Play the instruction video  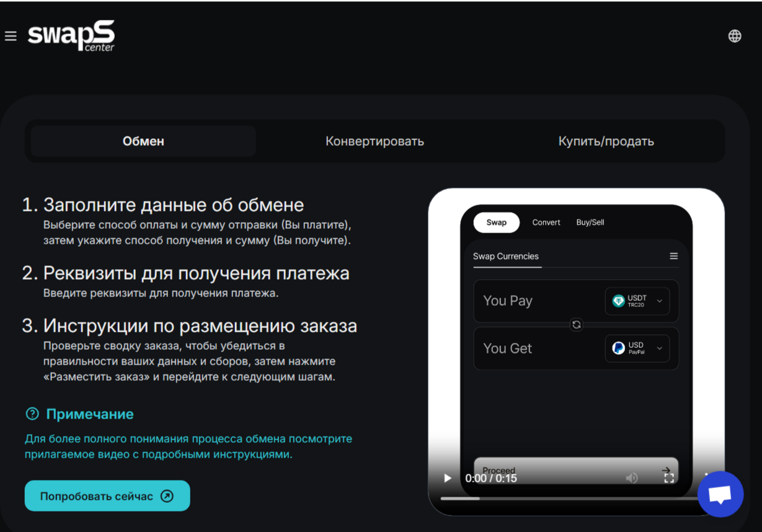point(448,478)
